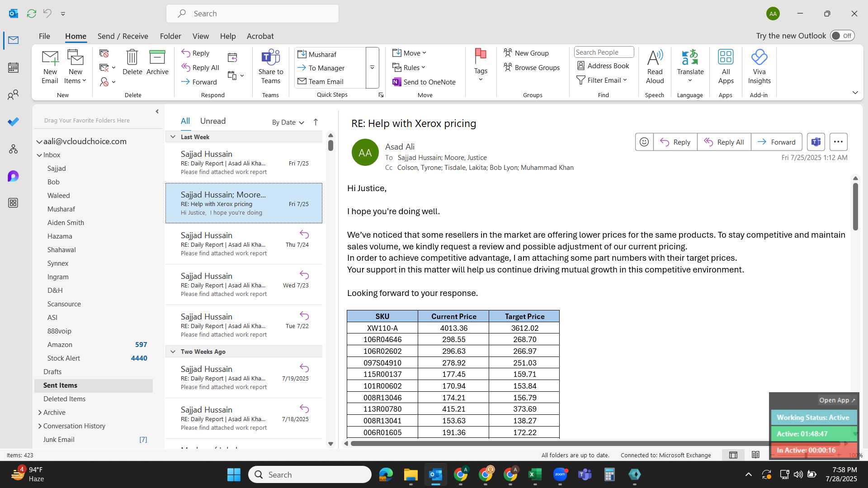The height and width of the screenshot is (488, 868).
Task: Click Reply All in message header
Action: point(724,142)
